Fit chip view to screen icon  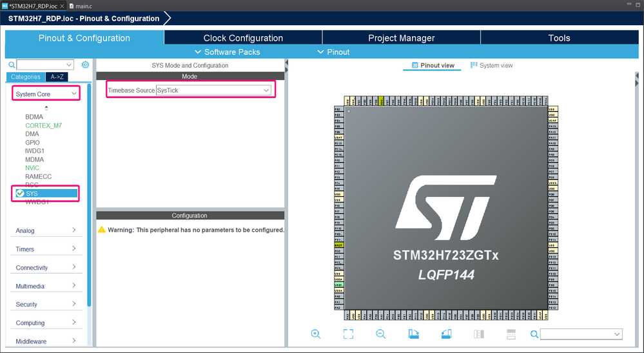(x=348, y=334)
